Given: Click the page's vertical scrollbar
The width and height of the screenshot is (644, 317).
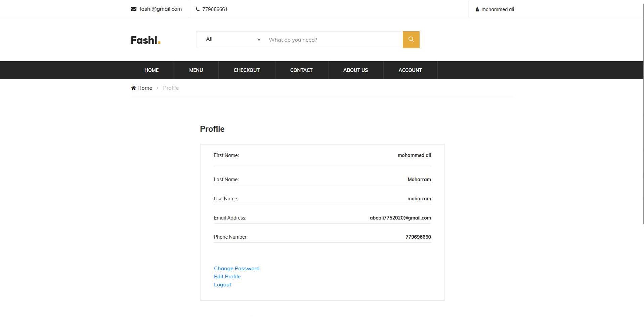Looking at the screenshot, I should [x=643, y=111].
